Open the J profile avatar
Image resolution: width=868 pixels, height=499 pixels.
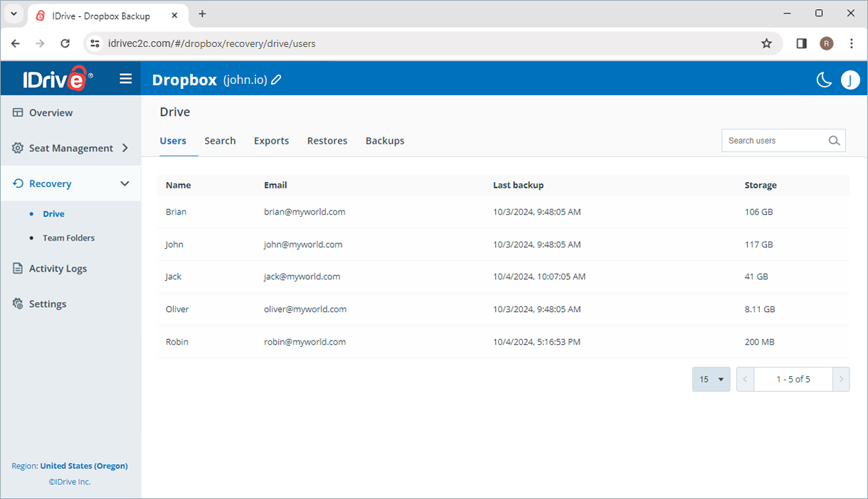(850, 80)
